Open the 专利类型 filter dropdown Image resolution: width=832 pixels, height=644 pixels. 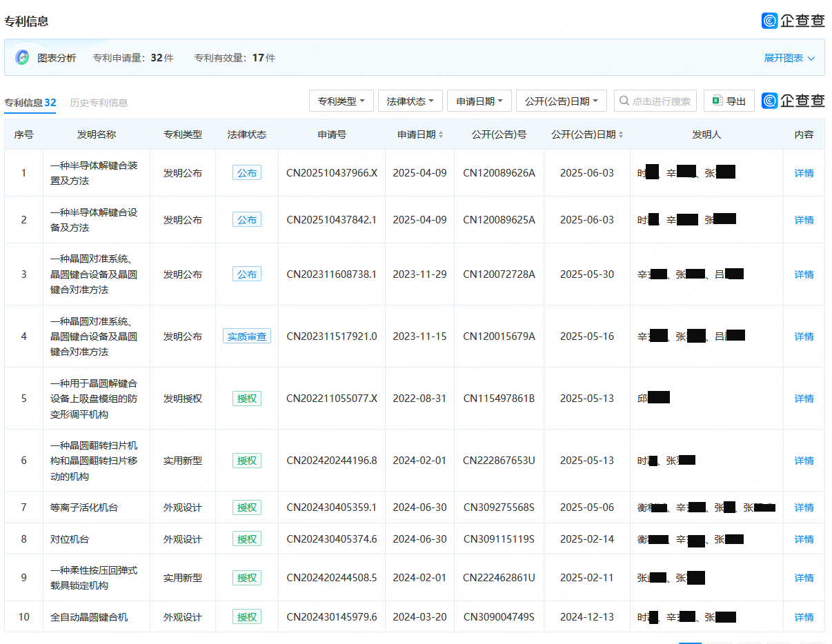point(341,101)
